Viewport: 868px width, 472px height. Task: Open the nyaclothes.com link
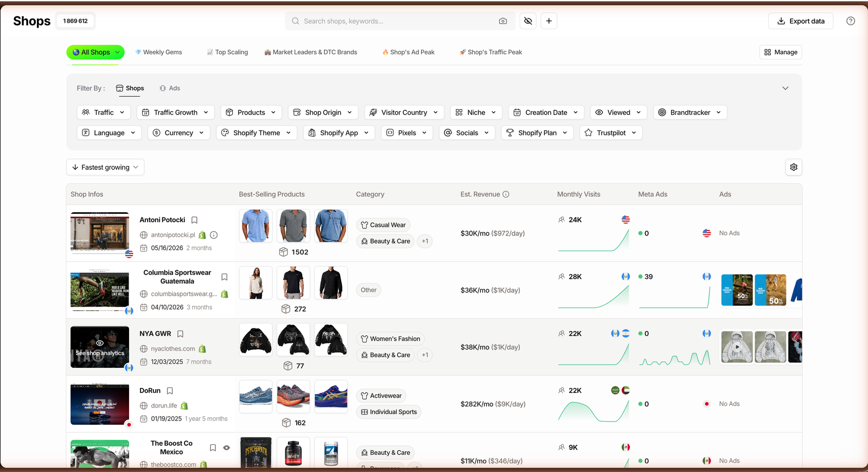coord(173,349)
